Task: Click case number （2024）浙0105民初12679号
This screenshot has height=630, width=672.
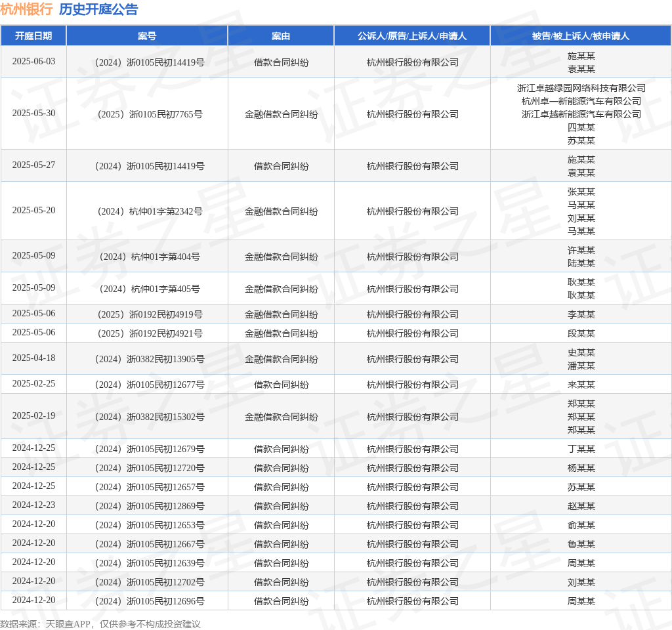Action: (148, 449)
